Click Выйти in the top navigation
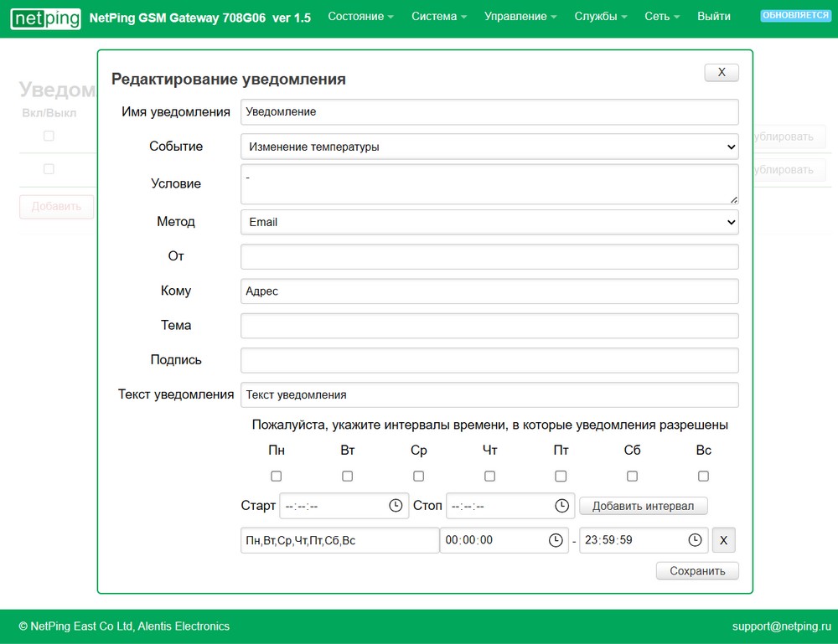 coord(713,17)
